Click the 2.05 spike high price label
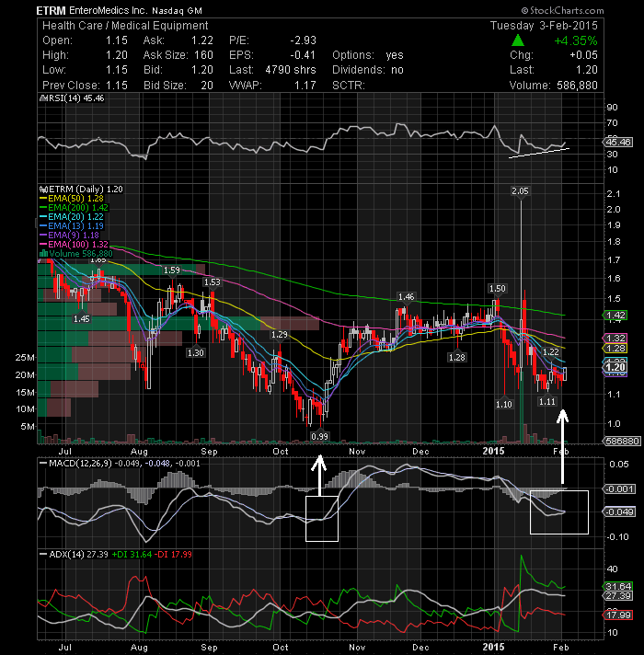Screen dimensions: 644x655 (521, 191)
